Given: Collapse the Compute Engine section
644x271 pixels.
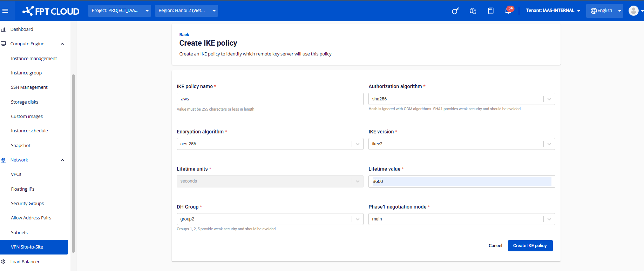Looking at the screenshot, I should 62,44.
